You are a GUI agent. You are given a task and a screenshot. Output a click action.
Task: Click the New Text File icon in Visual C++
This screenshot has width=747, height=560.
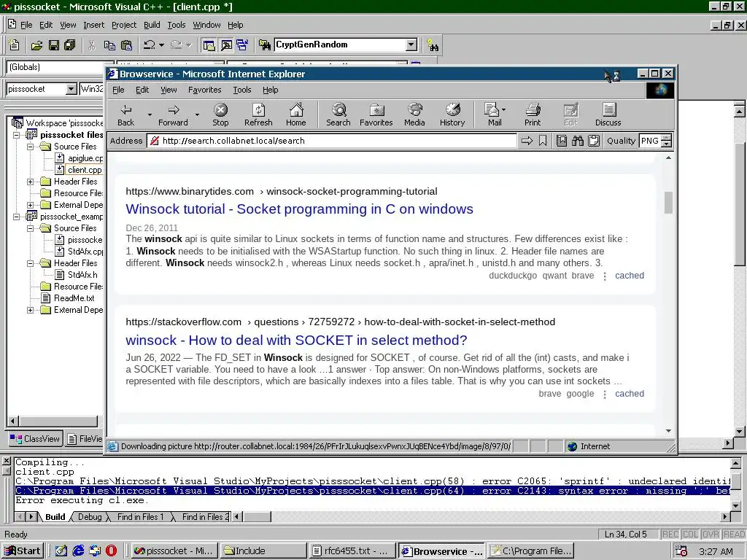point(15,44)
